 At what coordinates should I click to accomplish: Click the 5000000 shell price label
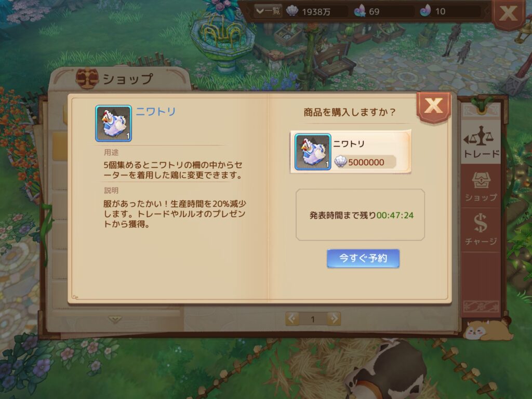pos(365,162)
